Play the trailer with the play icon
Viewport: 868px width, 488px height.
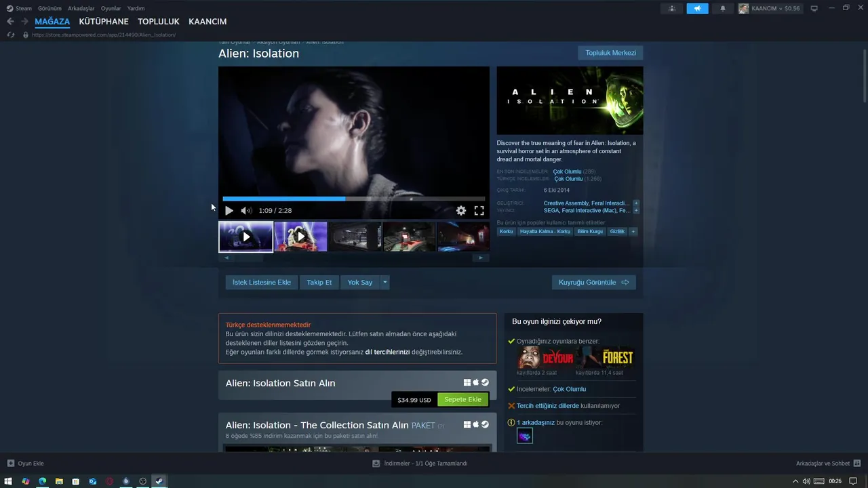point(229,211)
